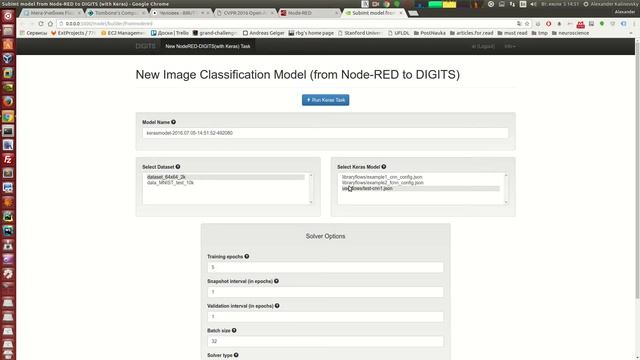Focus the Validation interval field

pyautogui.click(x=325, y=317)
